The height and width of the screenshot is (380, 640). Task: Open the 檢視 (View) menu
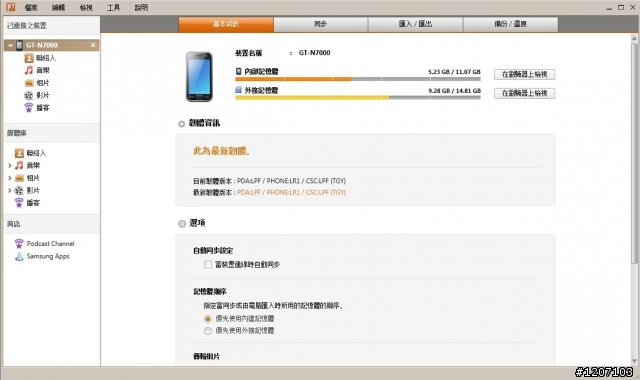point(86,7)
